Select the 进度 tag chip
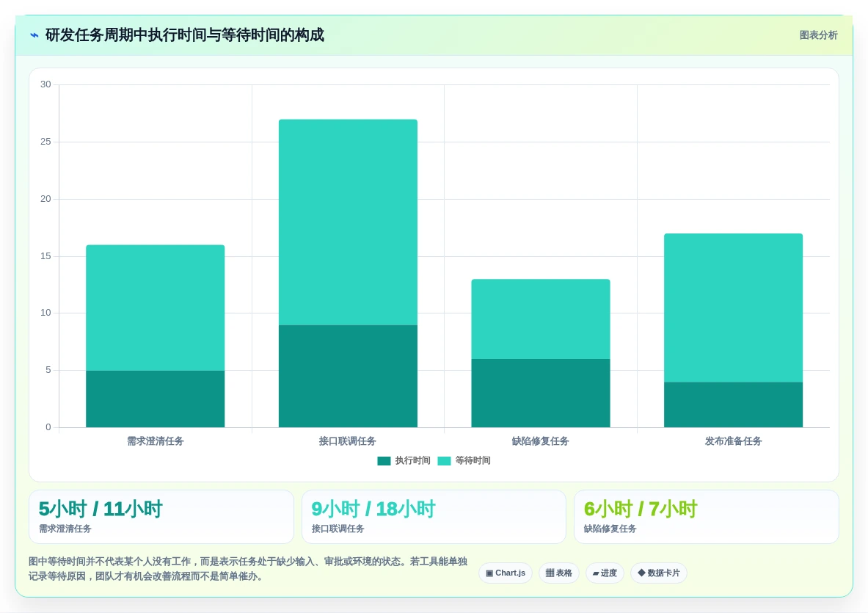 (x=605, y=573)
